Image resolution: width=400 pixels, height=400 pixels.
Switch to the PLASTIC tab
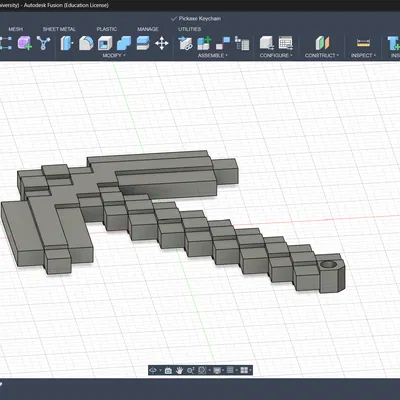pyautogui.click(x=107, y=29)
